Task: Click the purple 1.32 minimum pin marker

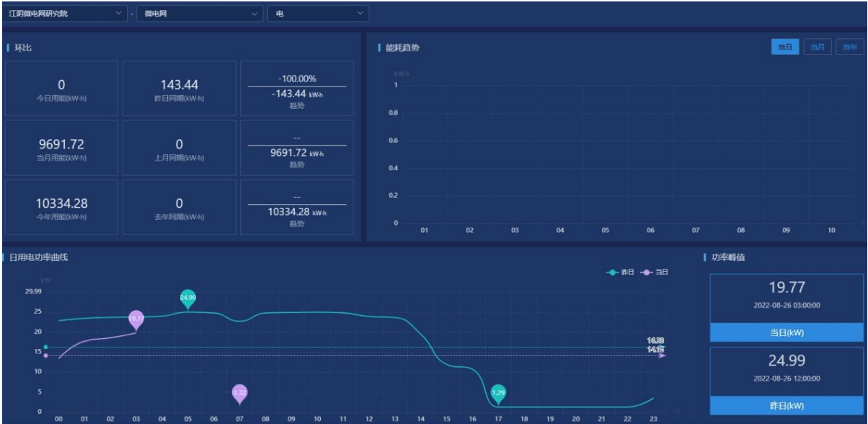Action: pyautogui.click(x=239, y=392)
